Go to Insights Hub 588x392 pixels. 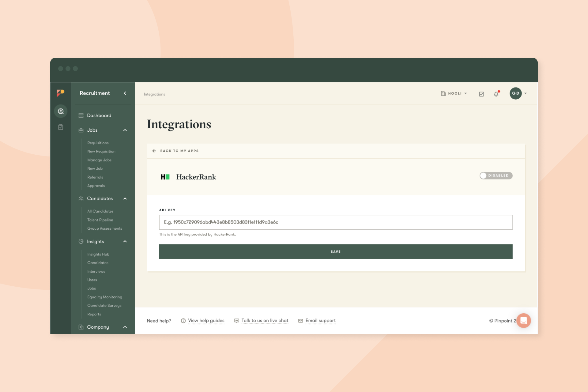pyautogui.click(x=98, y=254)
